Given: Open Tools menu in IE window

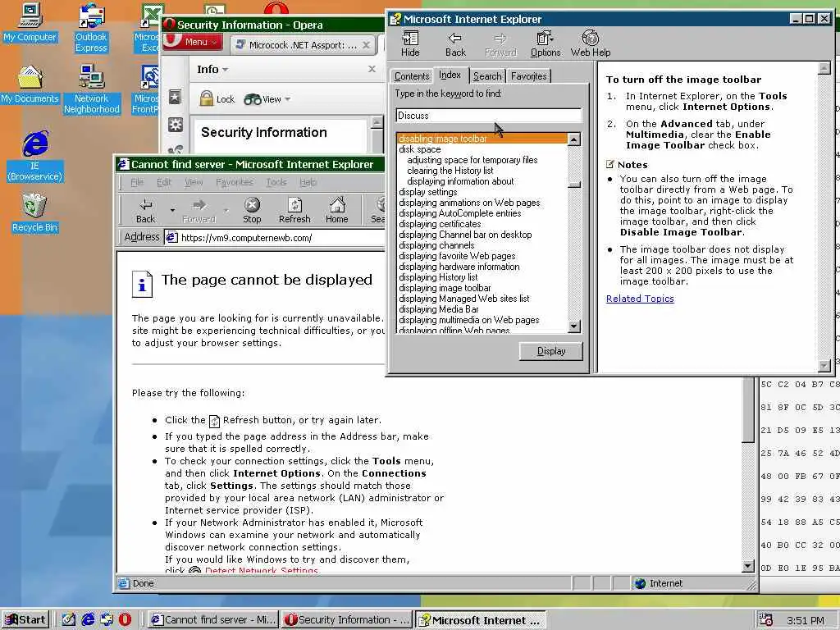Looking at the screenshot, I should 276,182.
